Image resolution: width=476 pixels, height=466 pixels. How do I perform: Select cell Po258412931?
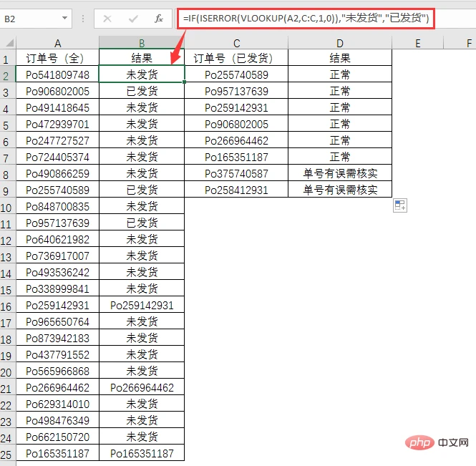236,190
